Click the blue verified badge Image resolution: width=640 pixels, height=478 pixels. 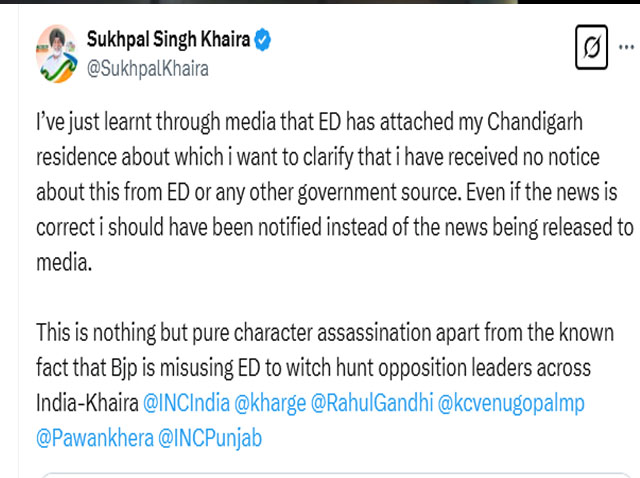(264, 42)
